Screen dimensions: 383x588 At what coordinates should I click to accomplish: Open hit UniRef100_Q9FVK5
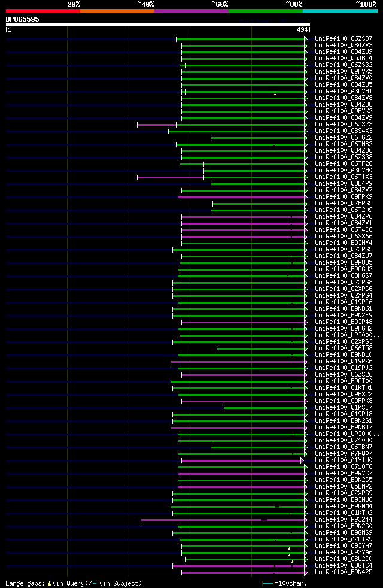(x=344, y=72)
